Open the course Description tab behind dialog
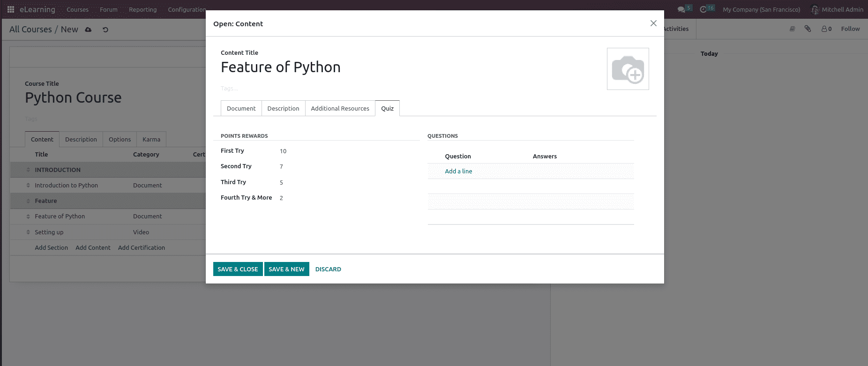 81,139
